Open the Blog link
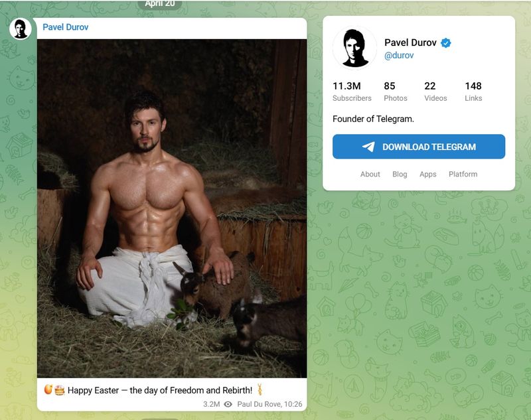 pyautogui.click(x=398, y=174)
